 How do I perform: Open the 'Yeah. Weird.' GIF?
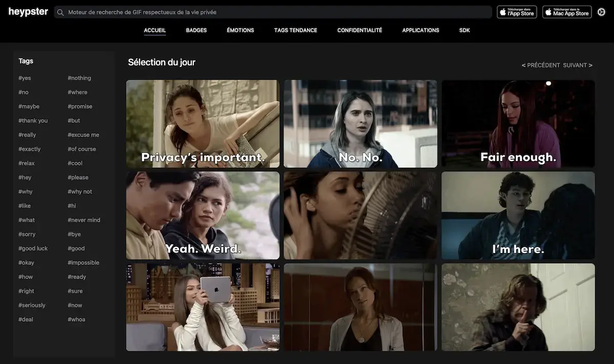coord(203,215)
